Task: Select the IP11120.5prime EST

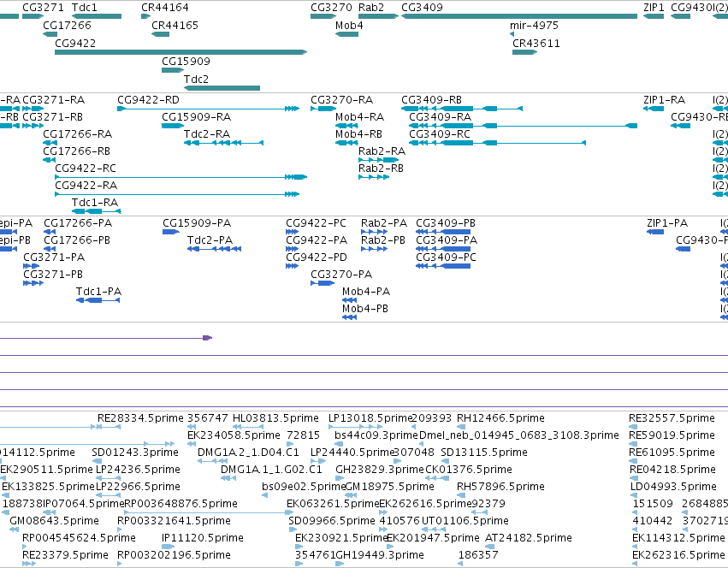Action: pyautogui.click(x=168, y=547)
